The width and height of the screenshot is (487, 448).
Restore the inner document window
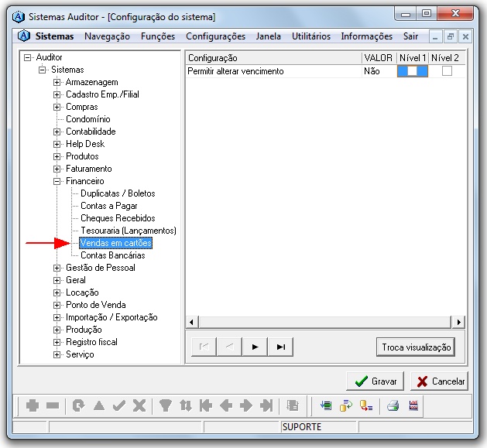pyautogui.click(x=450, y=36)
